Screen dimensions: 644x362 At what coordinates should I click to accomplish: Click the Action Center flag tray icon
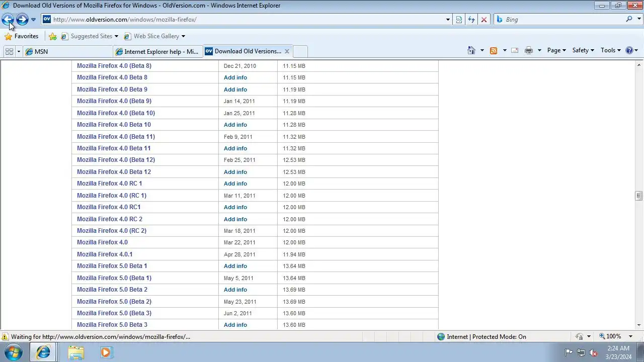(x=569, y=352)
